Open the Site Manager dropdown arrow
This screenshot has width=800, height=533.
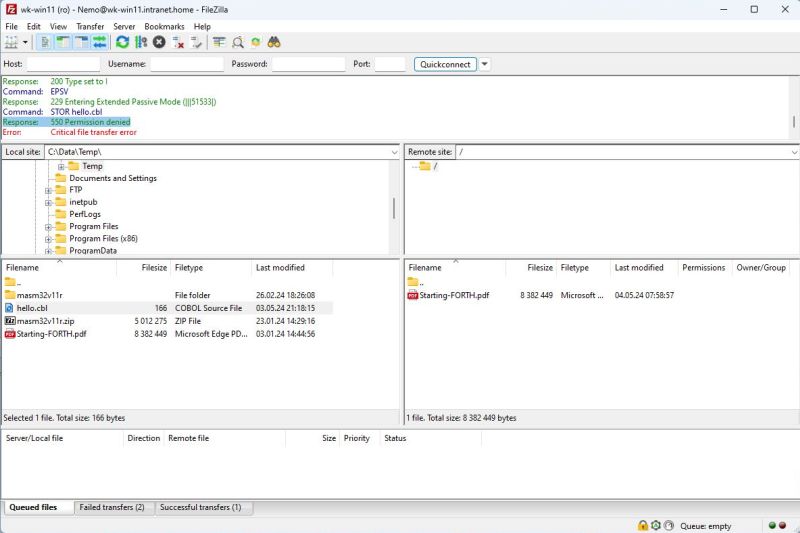click(25, 42)
